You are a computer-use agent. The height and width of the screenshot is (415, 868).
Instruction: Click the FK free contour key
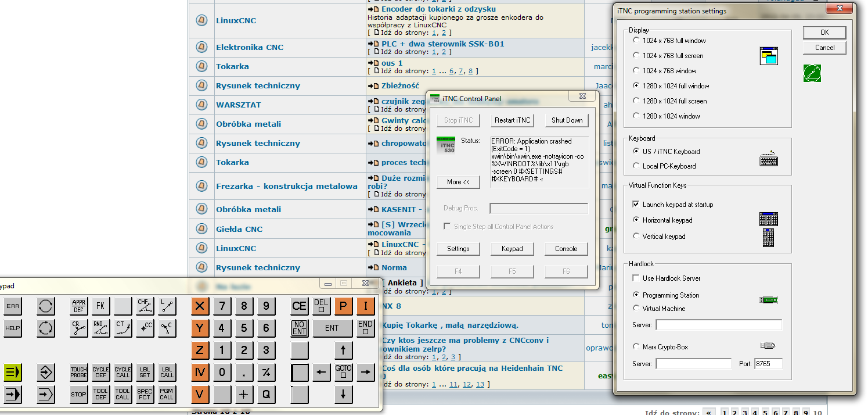(101, 306)
